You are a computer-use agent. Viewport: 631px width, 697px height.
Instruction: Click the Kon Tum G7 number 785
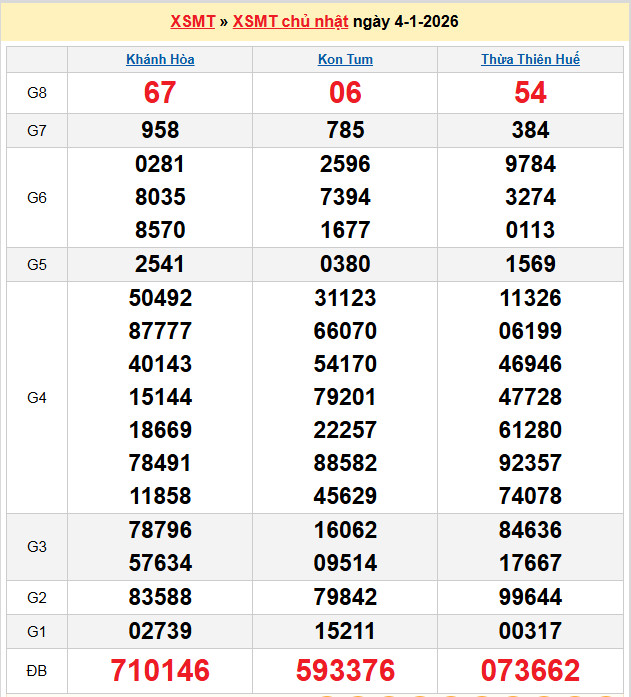click(345, 130)
